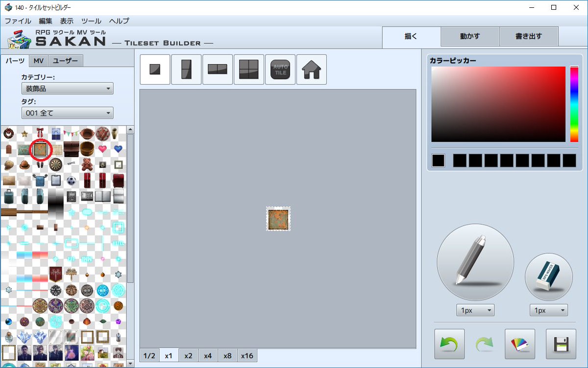This screenshot has height=368, width=588.
Task: Open the 表示 menu
Action: click(x=67, y=21)
